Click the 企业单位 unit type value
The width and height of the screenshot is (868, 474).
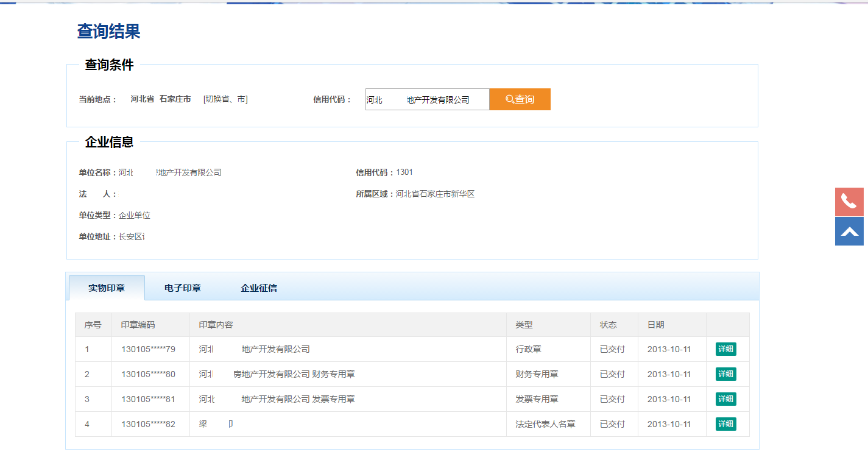(134, 215)
